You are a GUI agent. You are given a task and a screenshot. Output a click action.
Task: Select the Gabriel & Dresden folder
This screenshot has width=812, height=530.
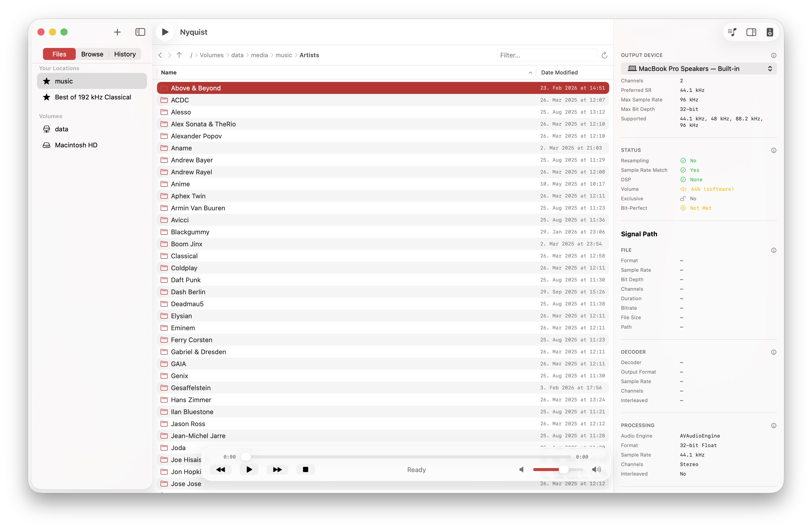coord(383,352)
